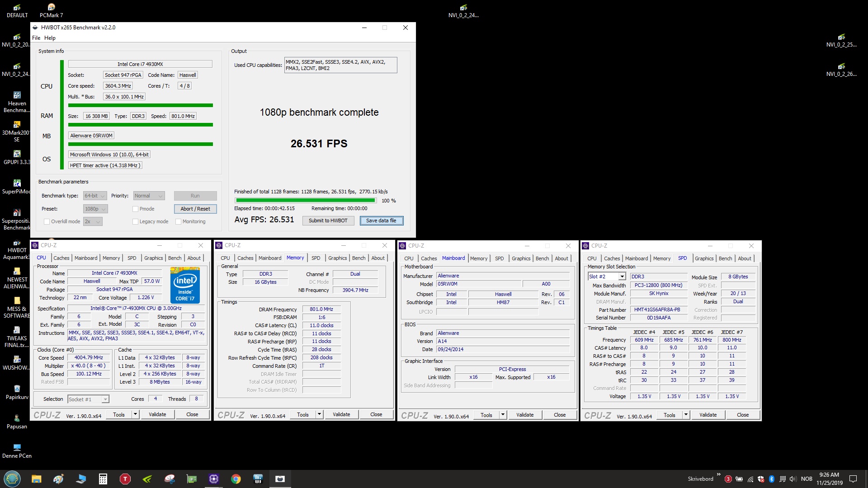Image resolution: width=868 pixels, height=488 pixels.
Task: Launch Superposition Benchmark desktop icon
Action: click(x=17, y=220)
